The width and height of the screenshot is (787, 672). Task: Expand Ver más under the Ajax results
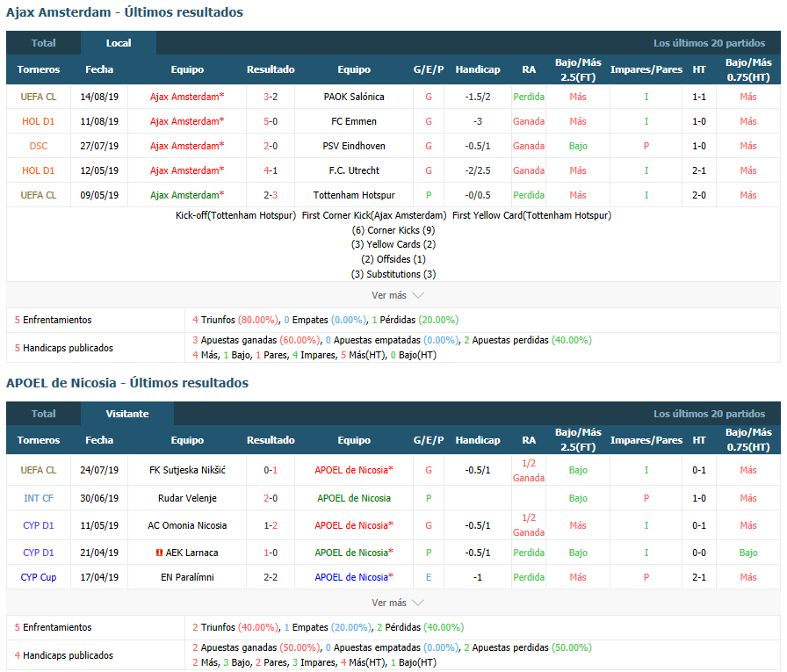(398, 295)
